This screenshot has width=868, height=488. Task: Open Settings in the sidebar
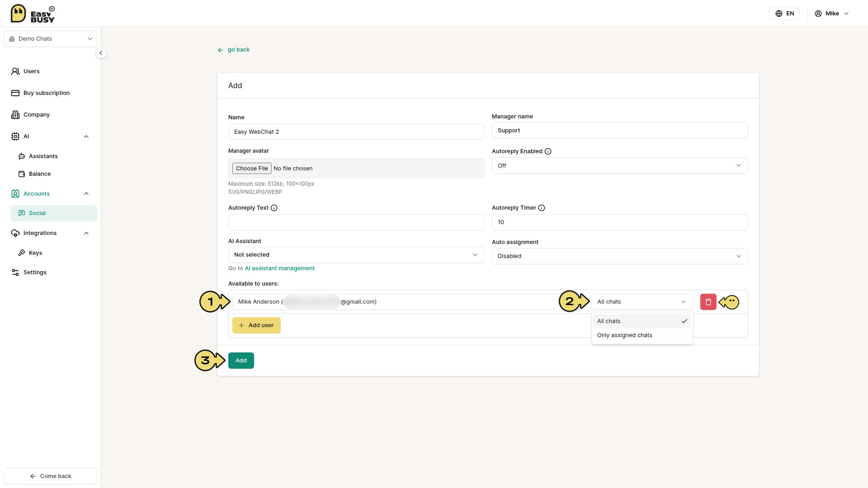pos(51,272)
